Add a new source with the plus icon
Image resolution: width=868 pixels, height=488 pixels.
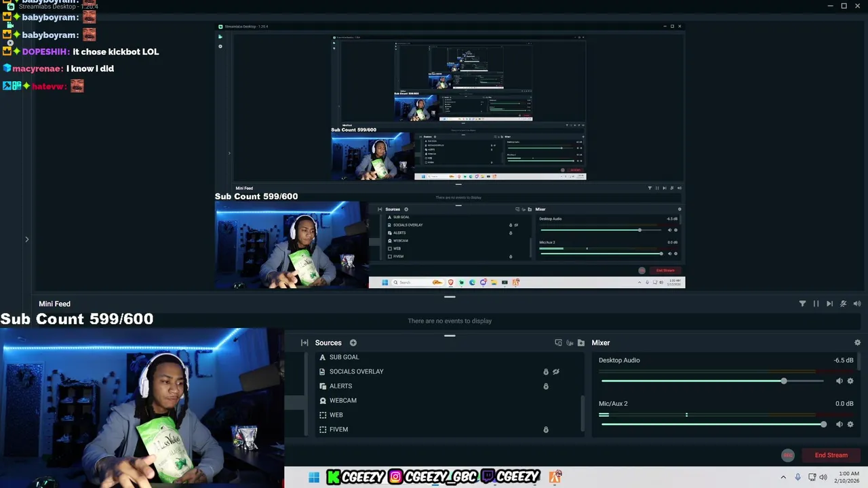click(x=353, y=343)
